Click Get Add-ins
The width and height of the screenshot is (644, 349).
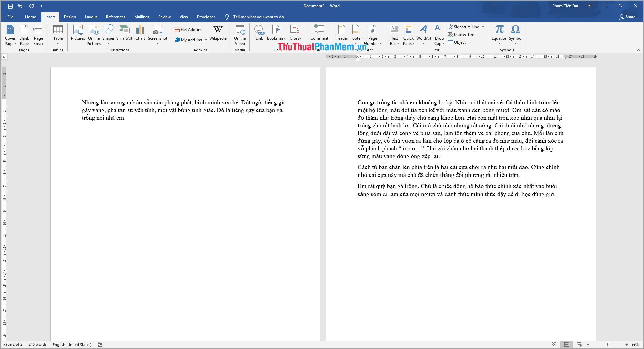[188, 30]
